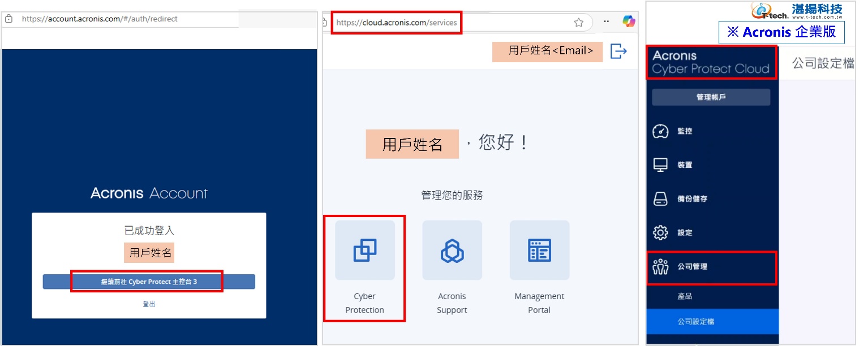Screen dimensions: 868x346
Task: Click the bookmark star icon in address bar
Action: (578, 23)
